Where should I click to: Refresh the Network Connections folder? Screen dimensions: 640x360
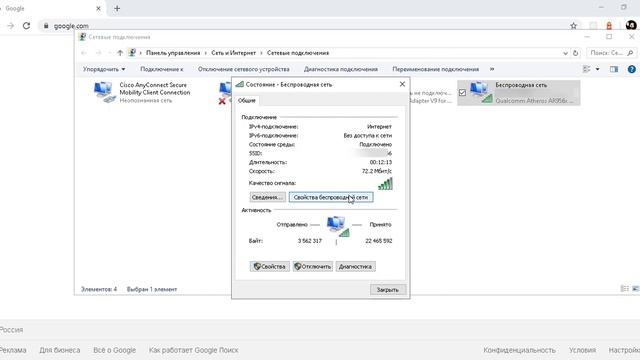576,53
